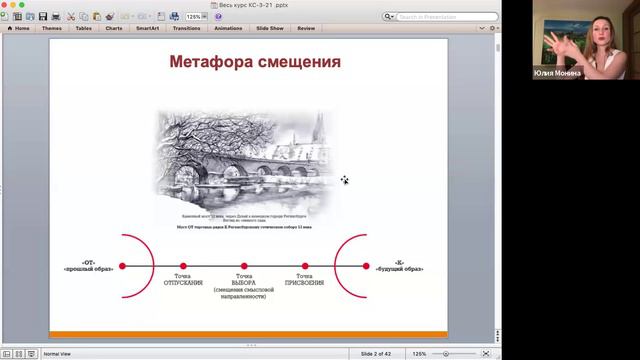This screenshot has width=640, height=360.
Task: Paste from clipboard icon
Action: click(97, 16)
